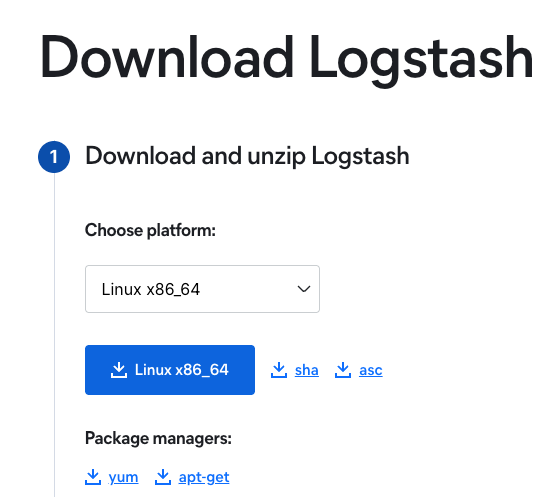Open the apt-get package manager link
554x497 pixels.
pyautogui.click(x=204, y=478)
